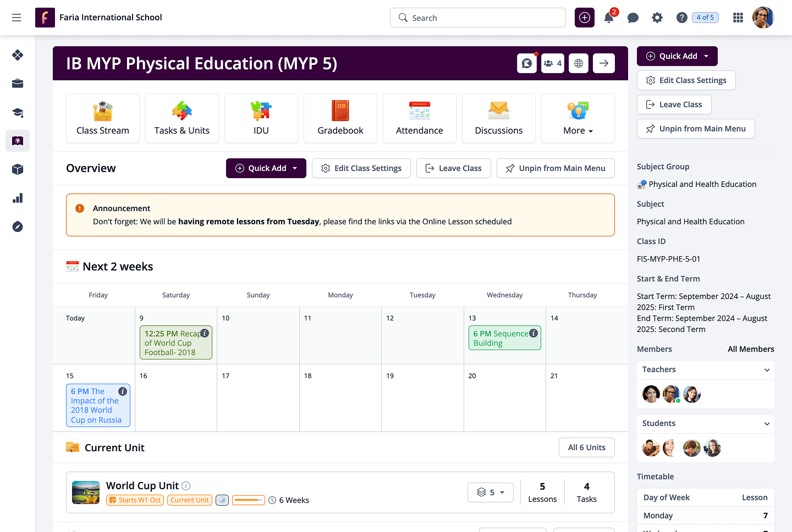Click the arrow icon in class header
792x532 pixels.
pyautogui.click(x=604, y=63)
